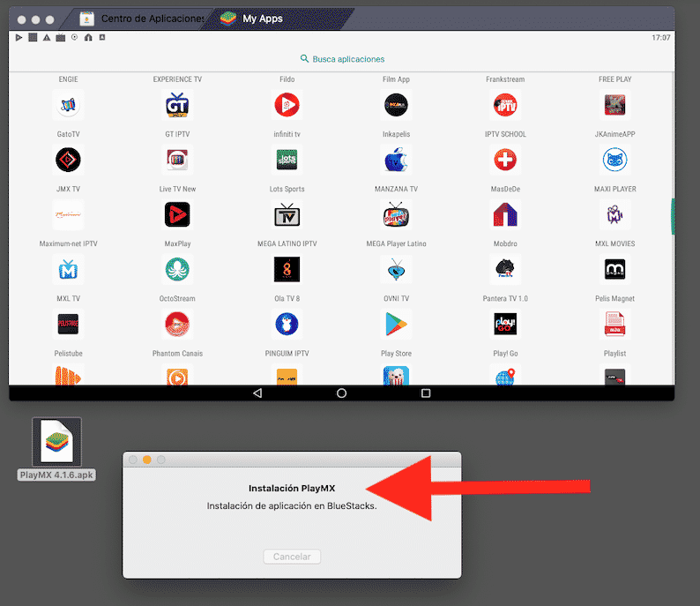This screenshot has height=606, width=700.
Task: Tap the Android home circle button
Action: click(x=341, y=393)
